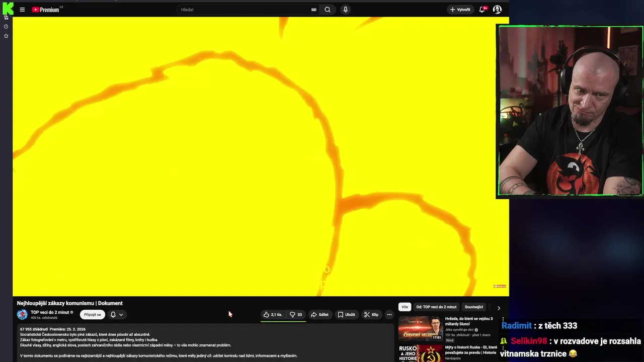Click the top sidebar icon below Kick logo
Screen dimensions: 644x362
[x=6, y=18]
